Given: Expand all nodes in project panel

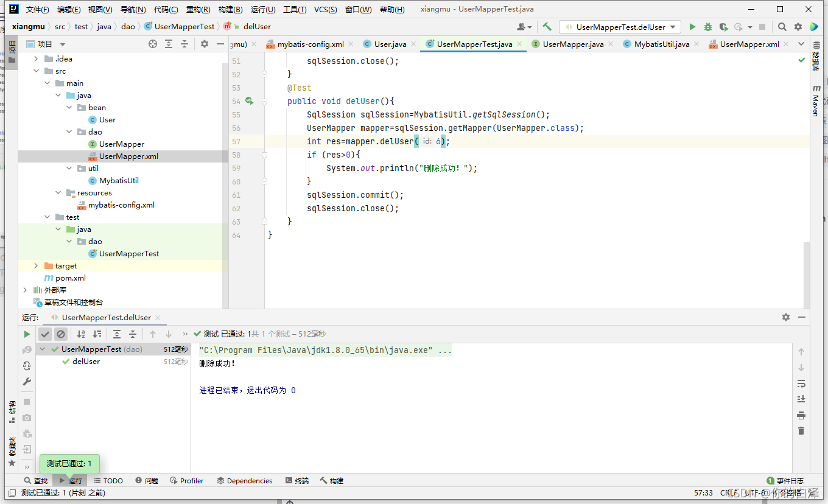Looking at the screenshot, I should [169, 44].
